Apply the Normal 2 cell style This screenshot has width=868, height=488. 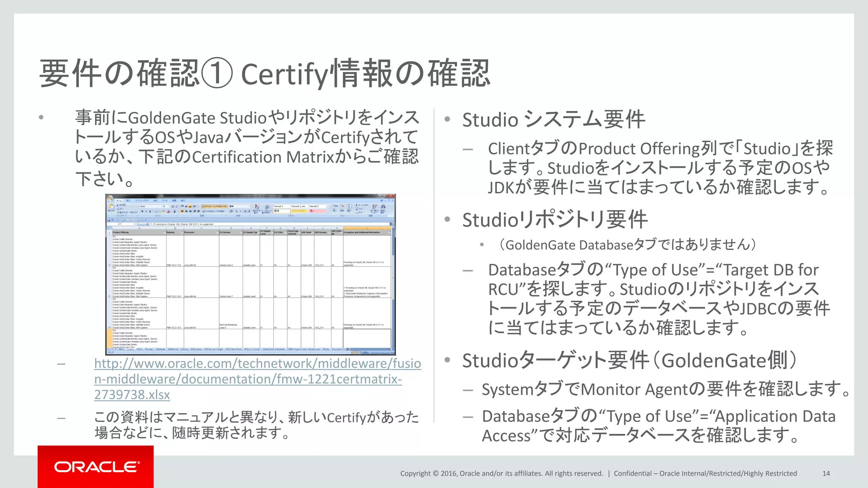pos(281,206)
